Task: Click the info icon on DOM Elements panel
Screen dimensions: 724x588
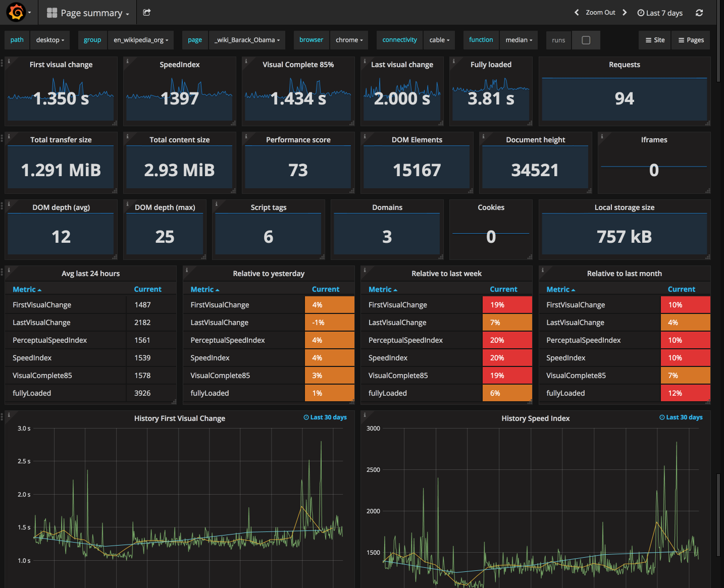Action: tap(365, 136)
